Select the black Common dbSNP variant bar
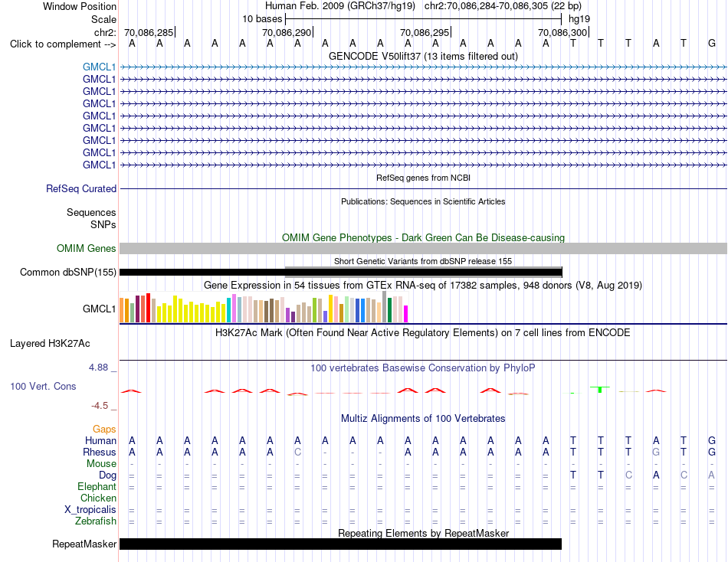The width and height of the screenshot is (728, 562). [341, 273]
